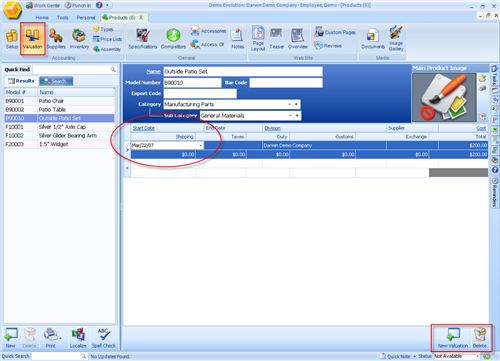Switch to the Search tab in Quick Find
The image size is (500, 361).
click(56, 81)
